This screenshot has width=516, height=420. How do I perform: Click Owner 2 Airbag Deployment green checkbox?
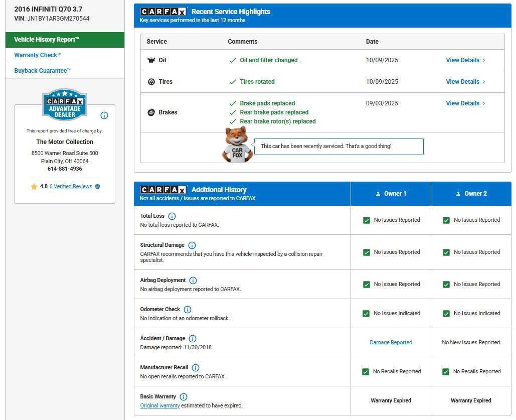coord(446,285)
